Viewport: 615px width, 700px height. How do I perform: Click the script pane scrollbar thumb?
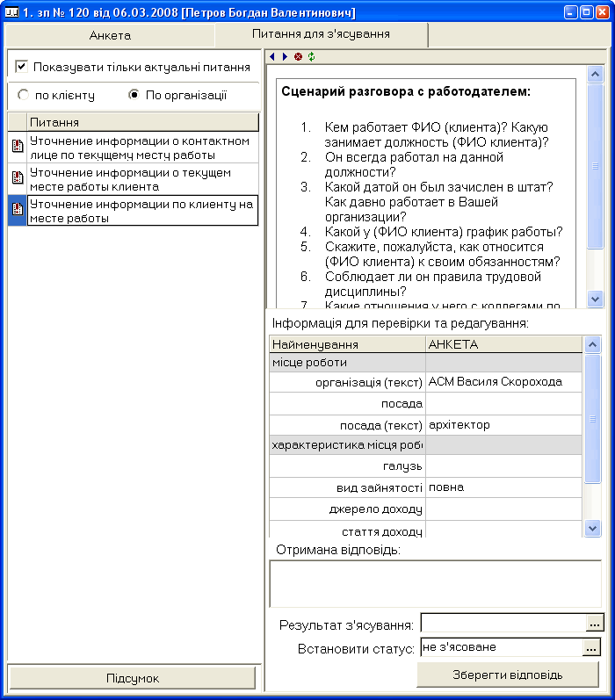(595, 166)
